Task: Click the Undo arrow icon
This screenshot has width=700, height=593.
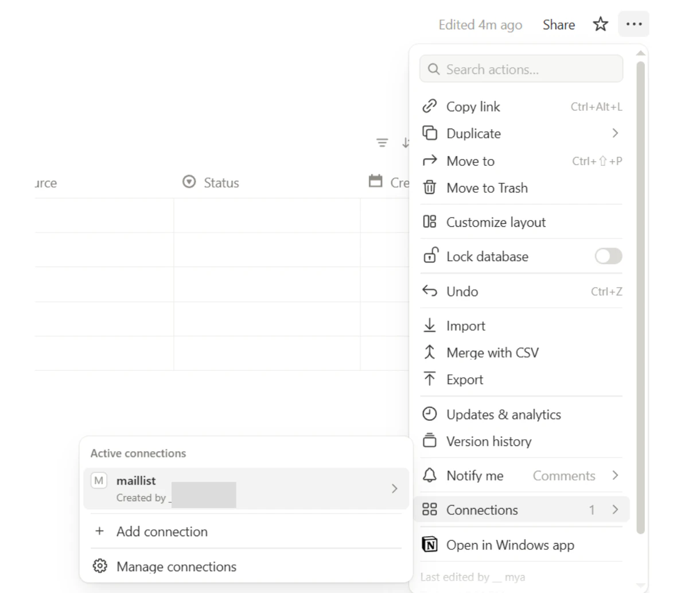Action: 430,290
